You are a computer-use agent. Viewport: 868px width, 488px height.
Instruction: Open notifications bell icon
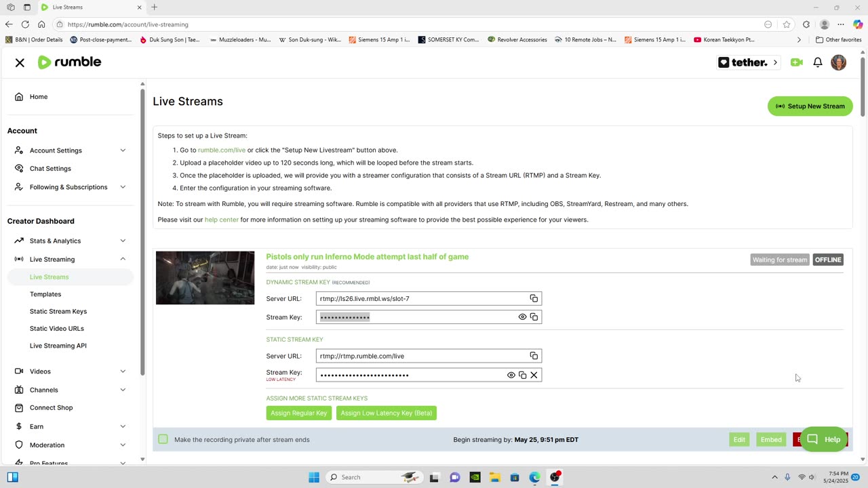[818, 62]
